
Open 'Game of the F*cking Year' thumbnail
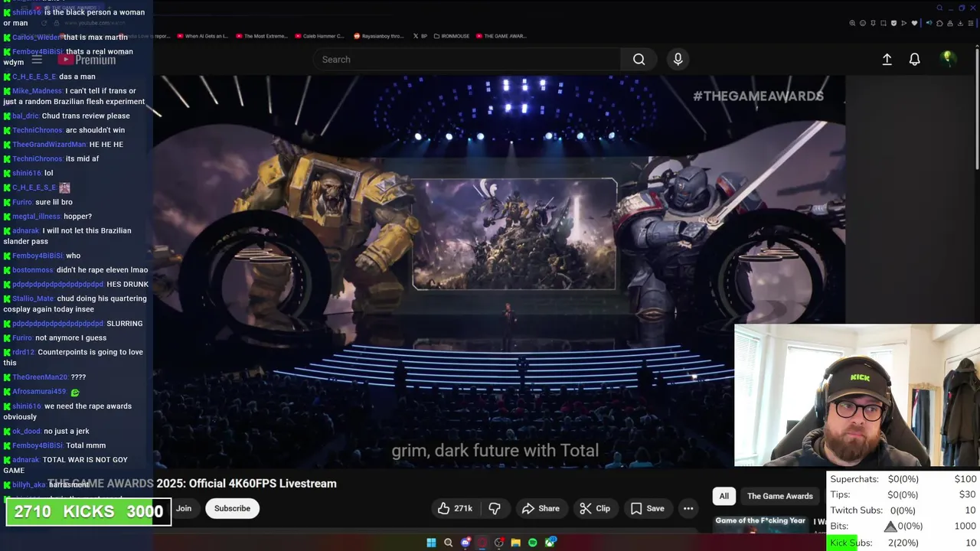point(760,523)
